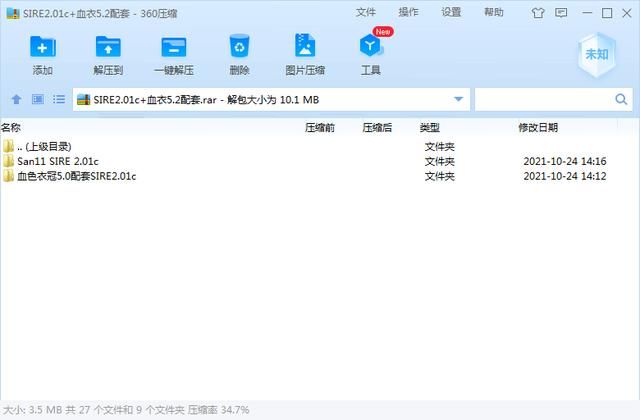The width and height of the screenshot is (640, 420).
Task: Click the 解压到 (Extract to) icon
Action: point(108,47)
